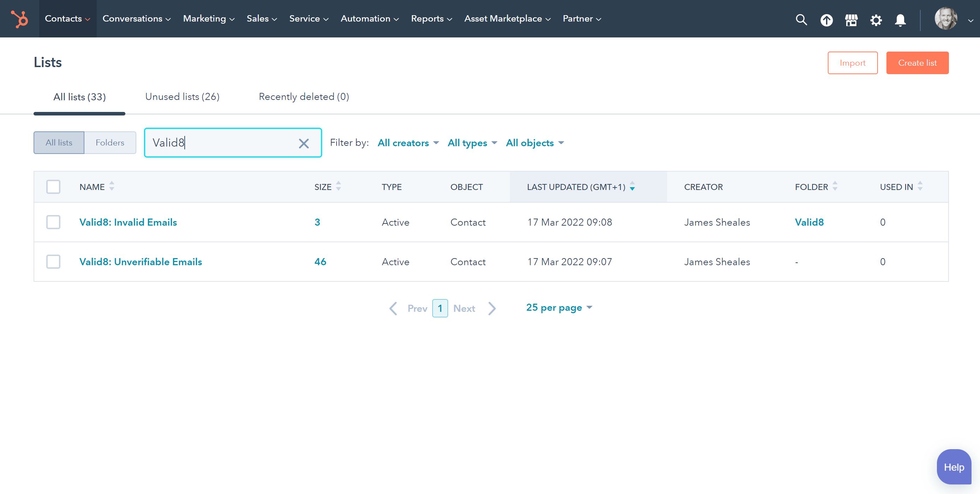
Task: Open the settings gear icon
Action: click(x=876, y=20)
